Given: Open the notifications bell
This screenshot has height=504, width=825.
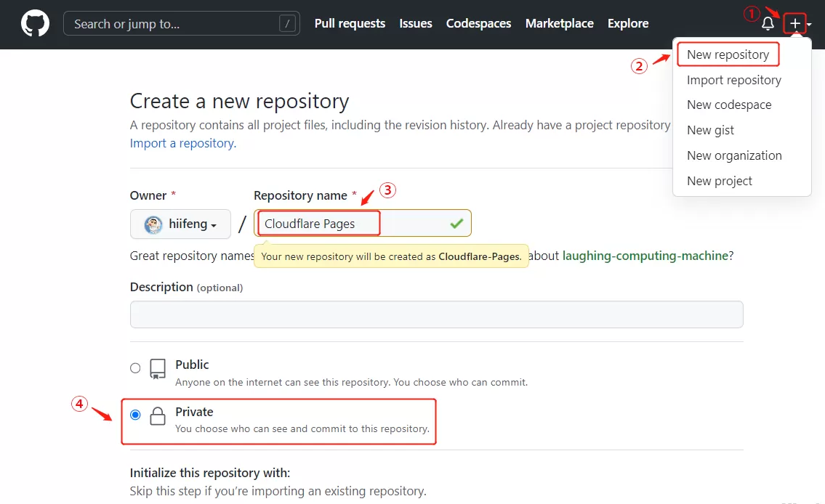Looking at the screenshot, I should 768,24.
